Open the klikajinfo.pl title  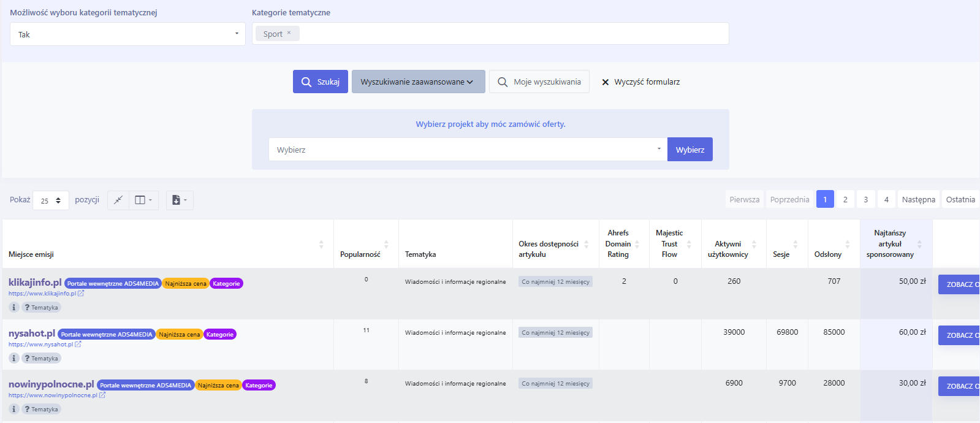[x=35, y=282]
